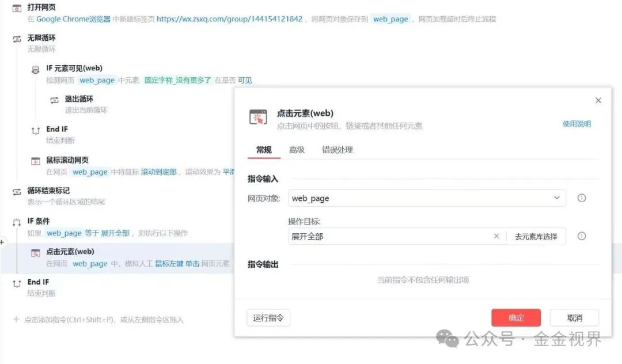This screenshot has height=364, width=622.
Task: Click the 鼠标滚动网页 step icon
Action: pos(35,160)
